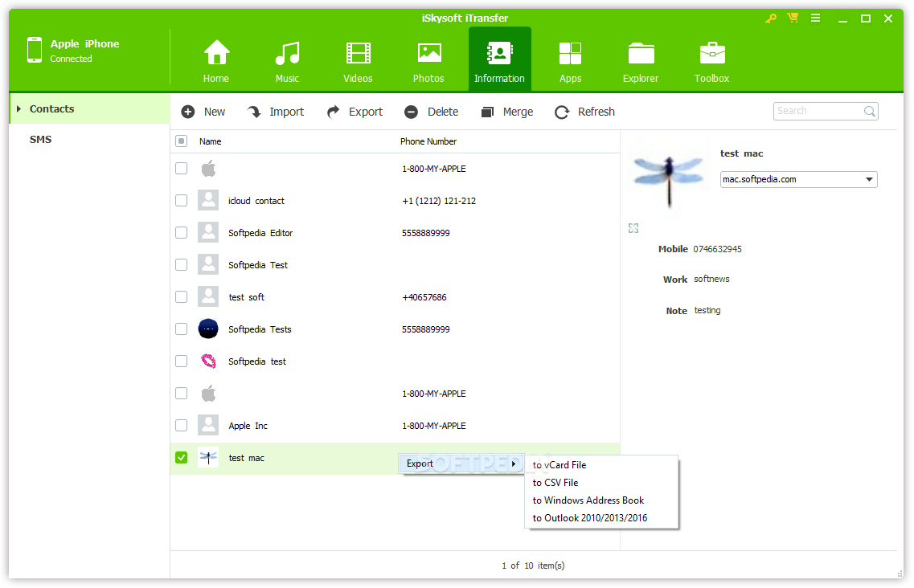Click the key register icon

(771, 18)
